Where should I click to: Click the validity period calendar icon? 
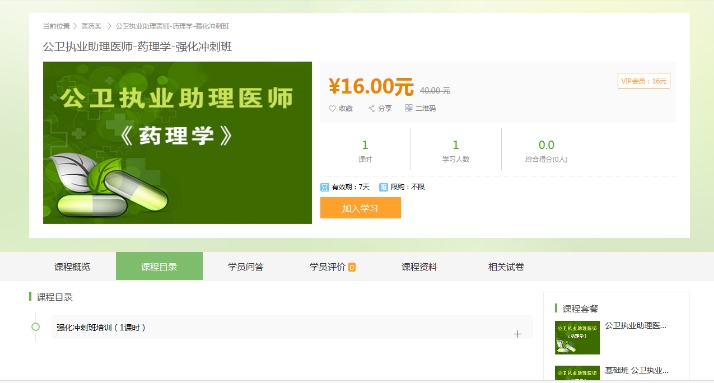pyautogui.click(x=325, y=187)
